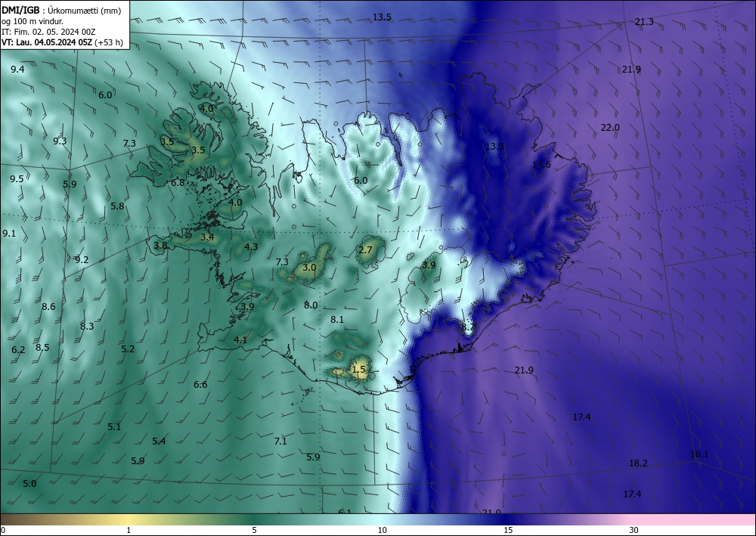Click the 4.1 value label

coord(240,340)
